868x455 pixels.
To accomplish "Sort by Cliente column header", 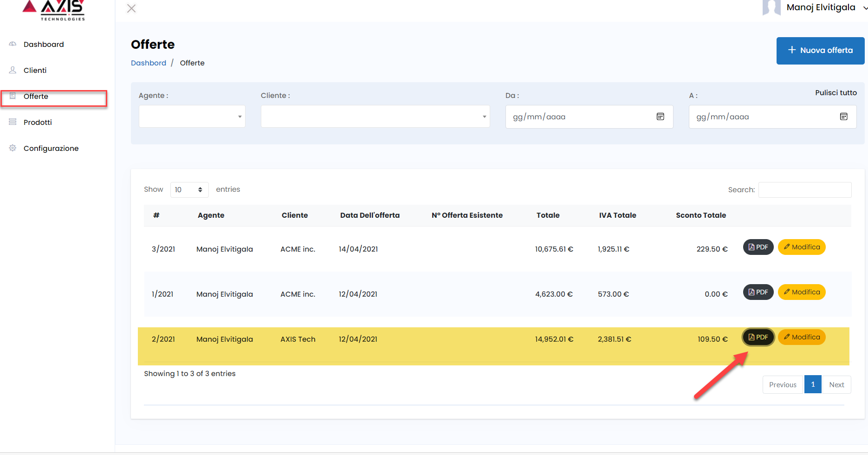I will point(295,215).
